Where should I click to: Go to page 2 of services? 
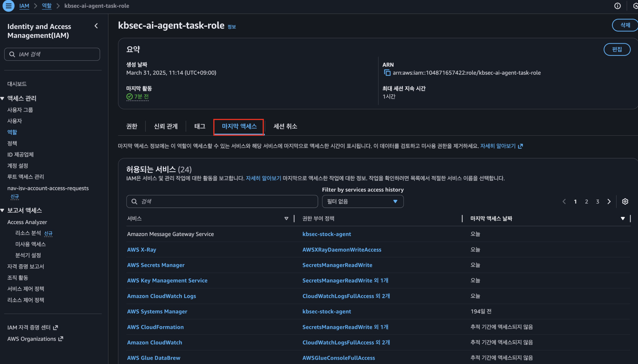(x=586, y=201)
